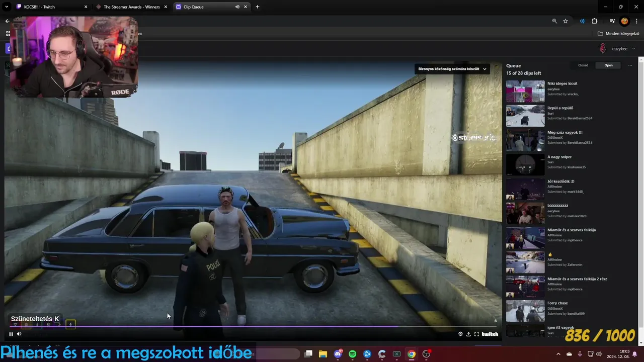Open media controls icon in toolbar

612,21
